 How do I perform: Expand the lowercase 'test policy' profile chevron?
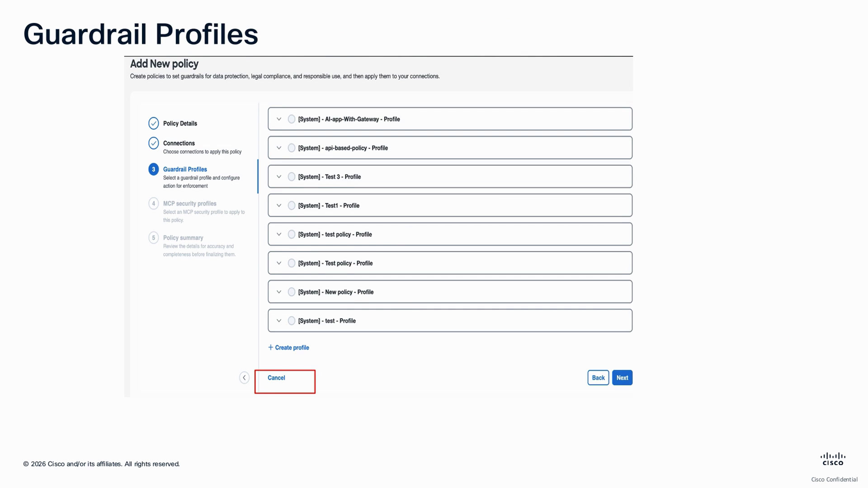pyautogui.click(x=279, y=235)
